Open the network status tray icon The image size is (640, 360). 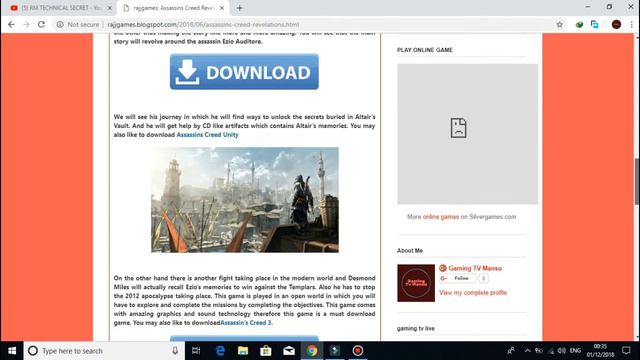tap(551, 351)
